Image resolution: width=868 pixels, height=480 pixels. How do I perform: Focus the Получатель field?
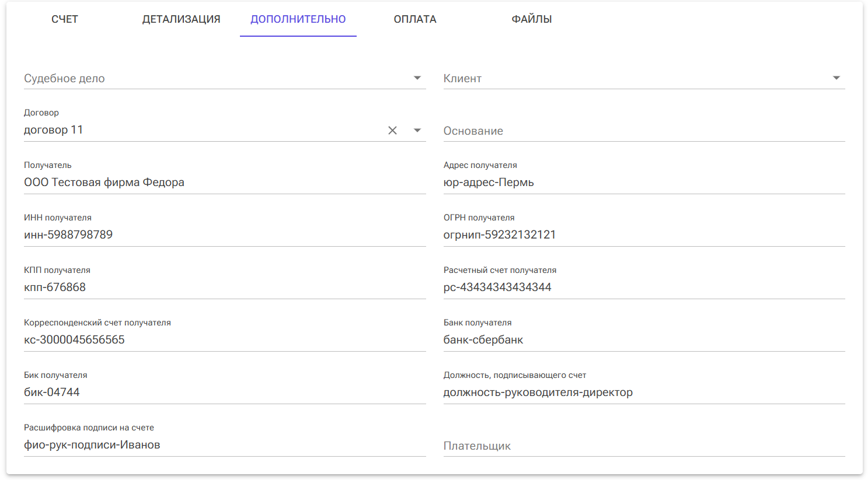click(x=224, y=183)
